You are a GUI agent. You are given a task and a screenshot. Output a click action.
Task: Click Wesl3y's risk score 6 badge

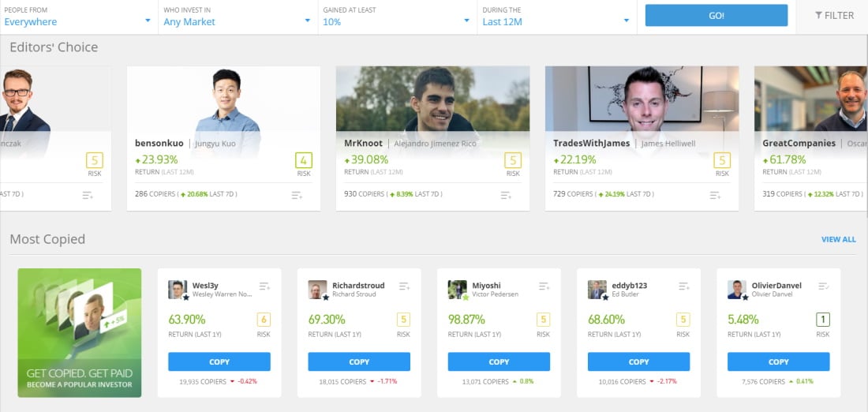point(264,320)
